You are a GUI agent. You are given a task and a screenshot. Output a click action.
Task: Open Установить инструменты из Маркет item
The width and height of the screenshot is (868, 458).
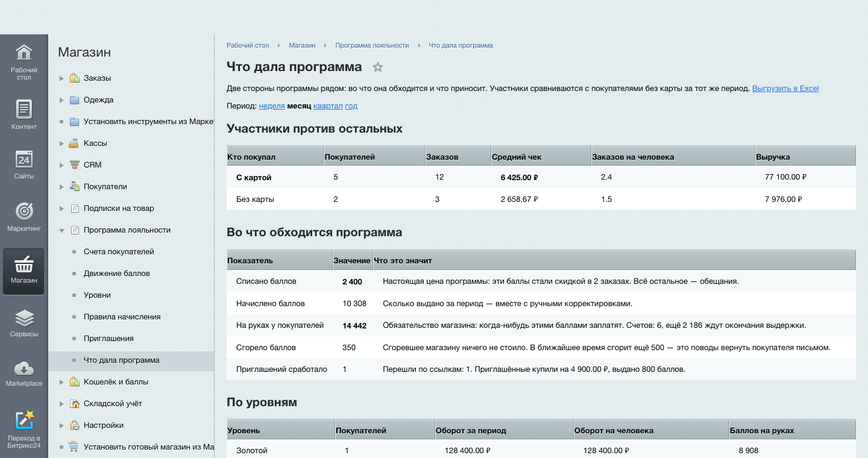149,121
